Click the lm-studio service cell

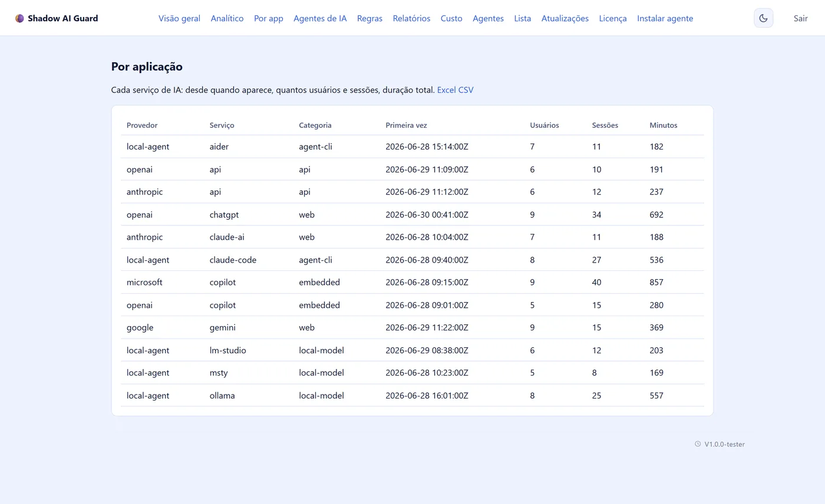(x=228, y=350)
